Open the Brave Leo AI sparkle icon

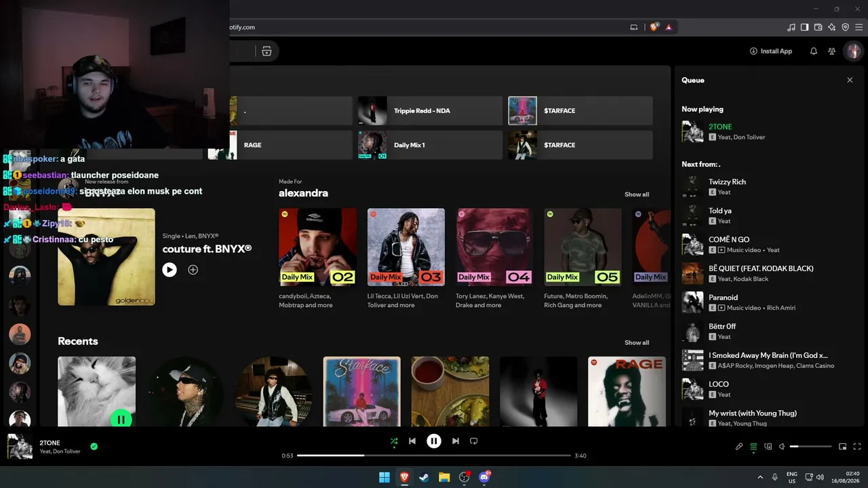point(832,27)
